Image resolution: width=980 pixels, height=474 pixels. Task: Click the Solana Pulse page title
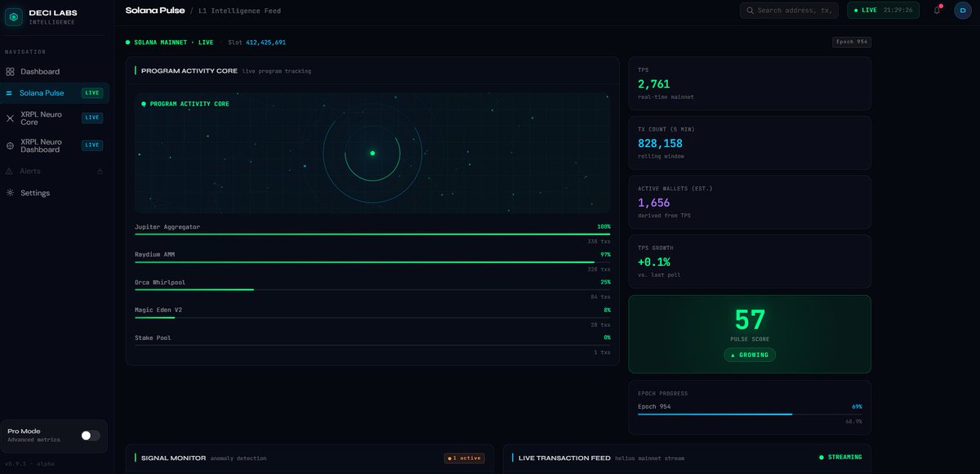(155, 11)
